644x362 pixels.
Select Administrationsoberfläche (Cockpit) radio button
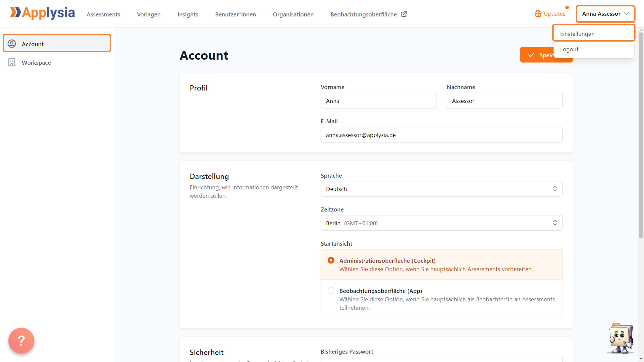click(x=331, y=260)
